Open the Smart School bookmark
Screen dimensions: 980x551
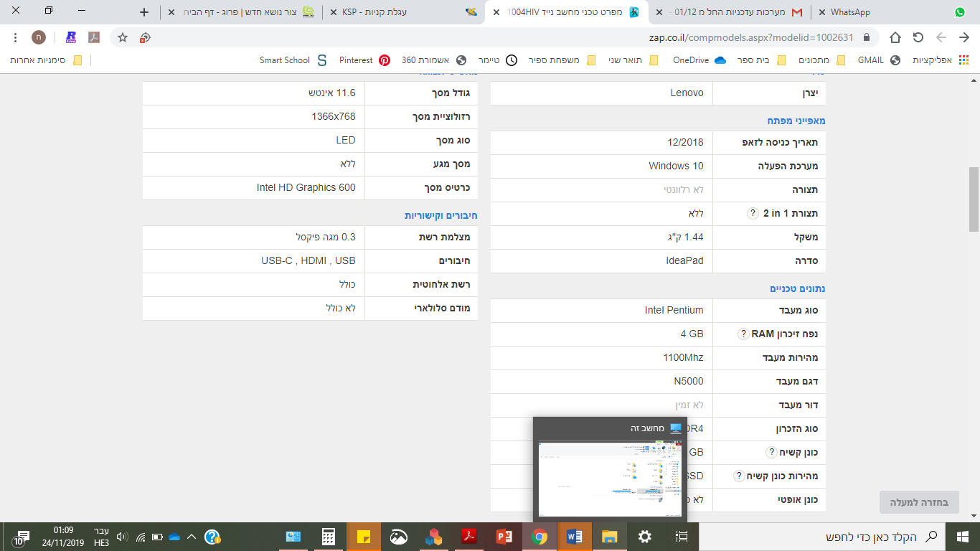tap(293, 60)
